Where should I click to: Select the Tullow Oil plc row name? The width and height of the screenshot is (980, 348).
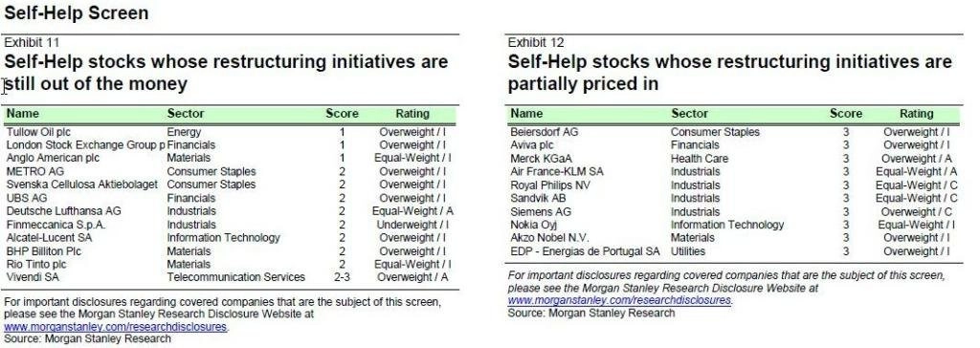coord(37,133)
